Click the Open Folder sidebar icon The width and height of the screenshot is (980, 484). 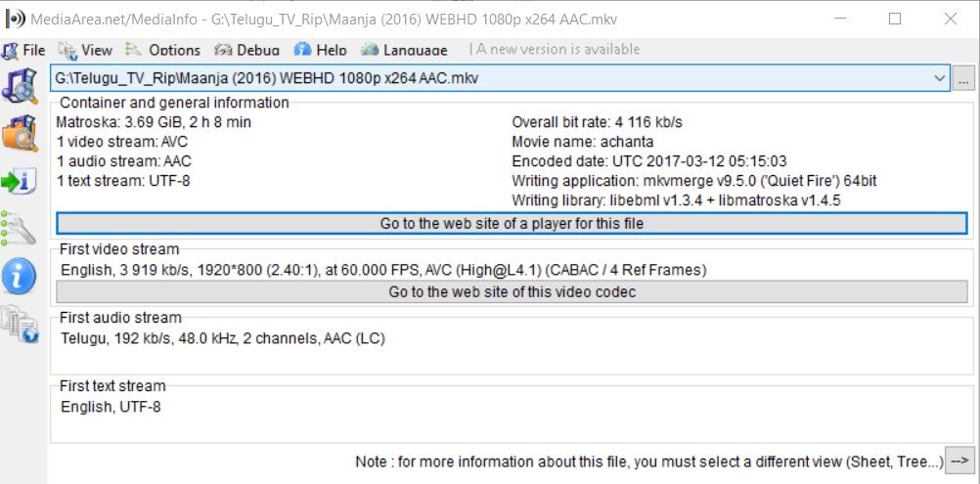20,134
